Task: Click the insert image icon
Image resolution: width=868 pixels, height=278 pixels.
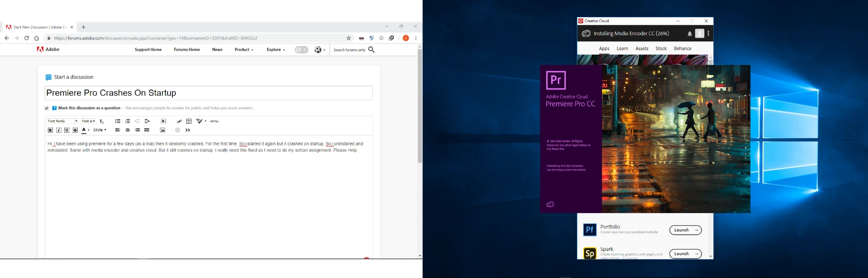Action: pyautogui.click(x=162, y=130)
